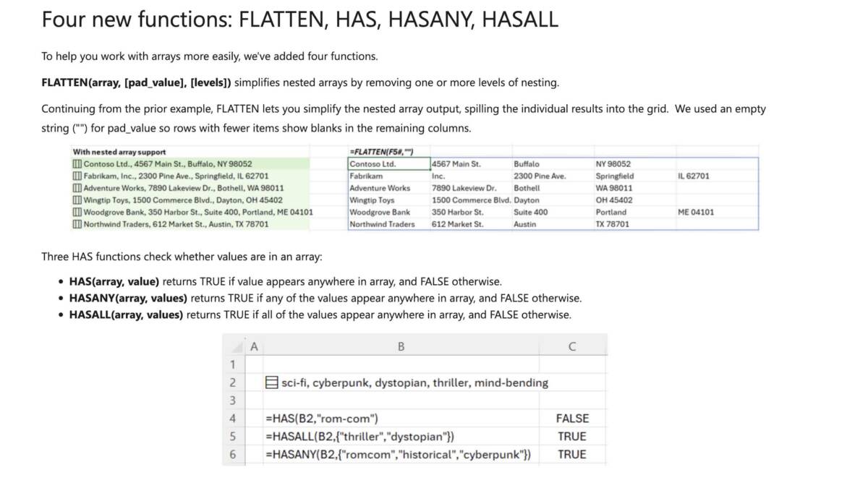Click the array icon beside Woodgrove Bank
Image resolution: width=868 pixels, height=488 pixels.
(77, 213)
